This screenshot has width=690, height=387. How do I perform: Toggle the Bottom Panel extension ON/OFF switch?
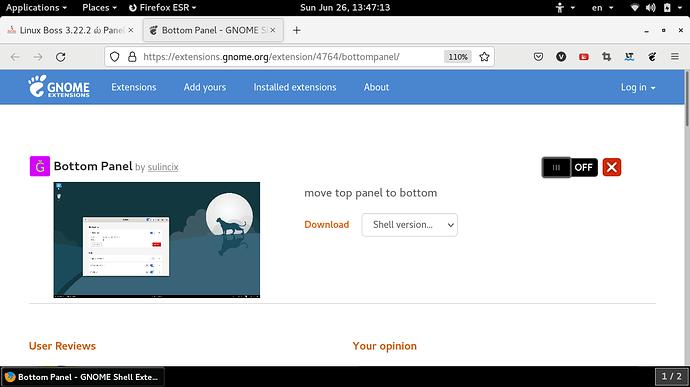coord(569,167)
